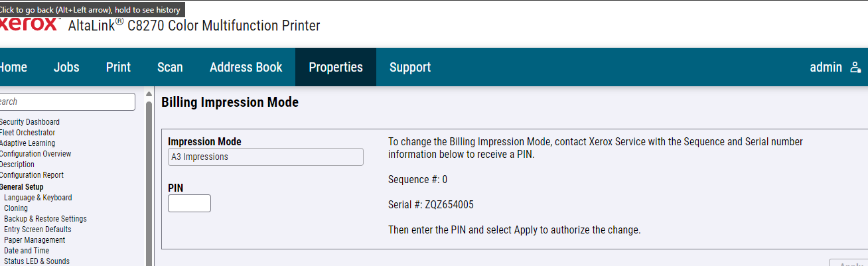The height and width of the screenshot is (266, 868).
Task: Click the admin user account icon
Action: [855, 67]
